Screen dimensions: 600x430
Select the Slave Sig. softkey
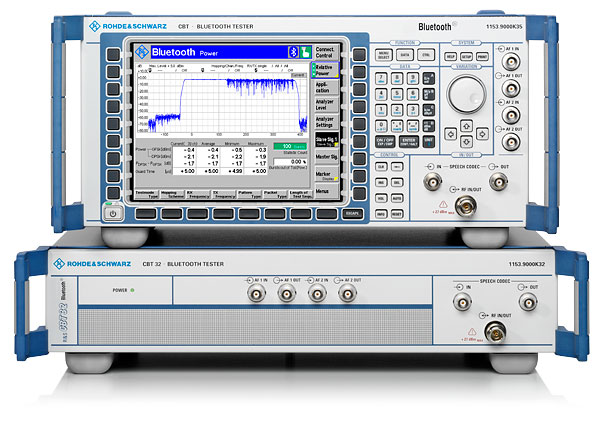point(326,140)
